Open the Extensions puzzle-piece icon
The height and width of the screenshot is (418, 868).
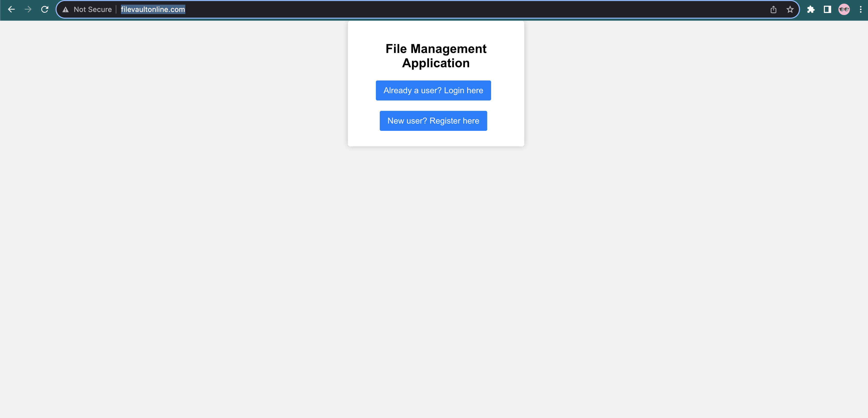811,9
